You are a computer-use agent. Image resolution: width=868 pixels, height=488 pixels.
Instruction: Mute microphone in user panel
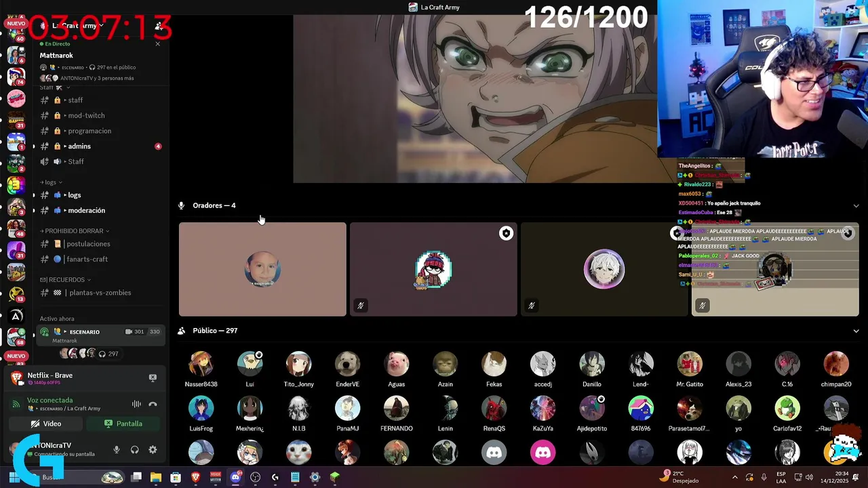click(117, 449)
